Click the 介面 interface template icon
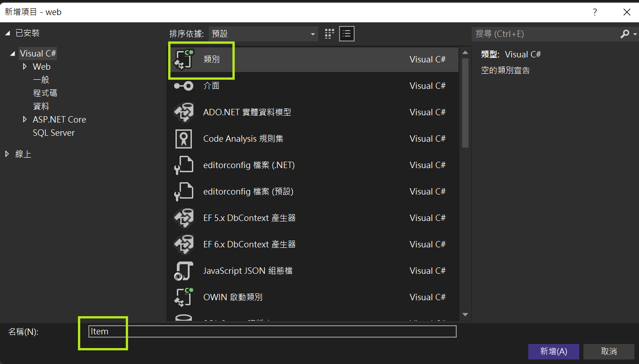 click(184, 86)
